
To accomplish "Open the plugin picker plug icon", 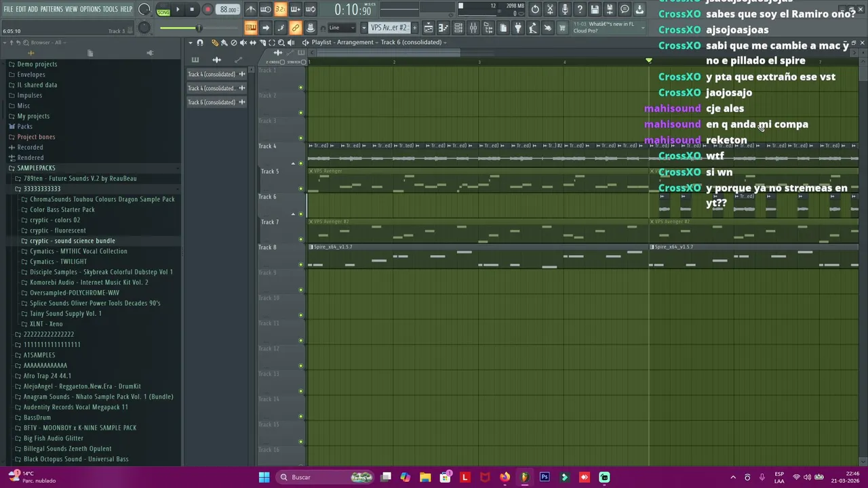I will click(518, 28).
